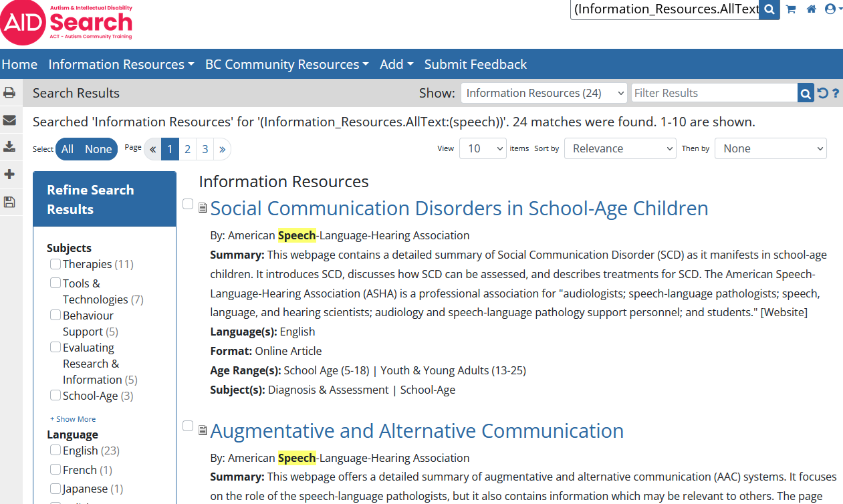
Task: Click the Filter Results input field
Action: pyautogui.click(x=713, y=93)
